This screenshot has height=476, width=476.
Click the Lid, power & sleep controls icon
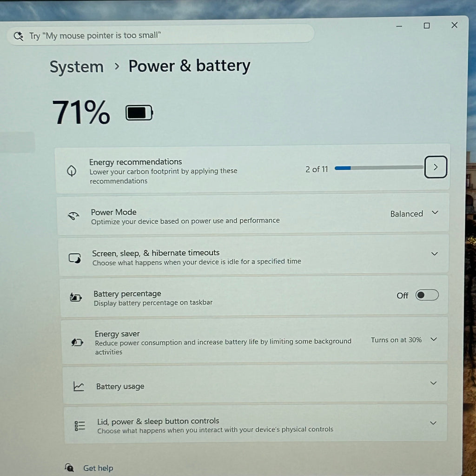(x=80, y=426)
